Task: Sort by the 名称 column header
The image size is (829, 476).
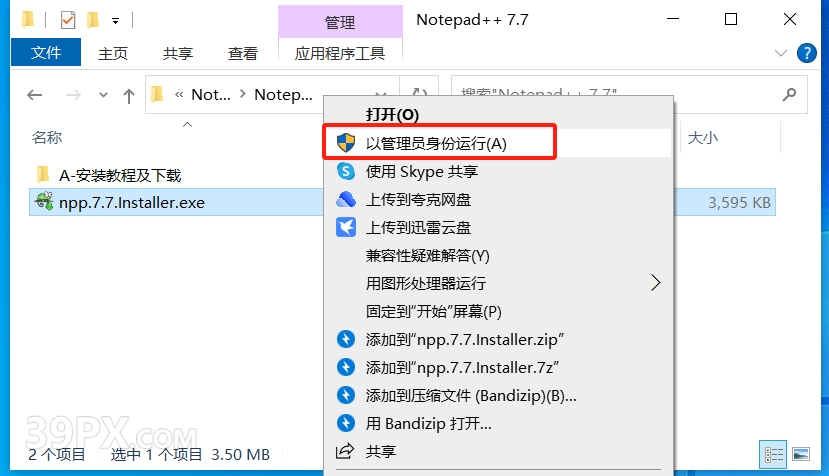Action: click(x=47, y=138)
